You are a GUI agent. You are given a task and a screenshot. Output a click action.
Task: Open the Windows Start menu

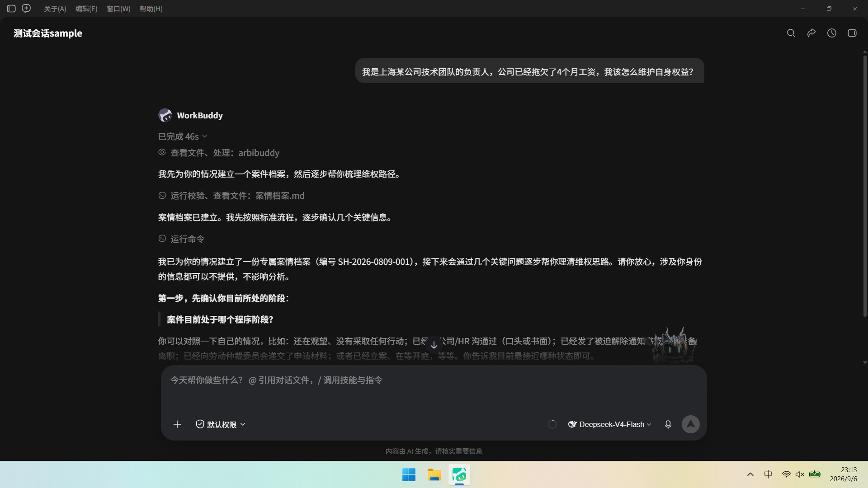409,475
